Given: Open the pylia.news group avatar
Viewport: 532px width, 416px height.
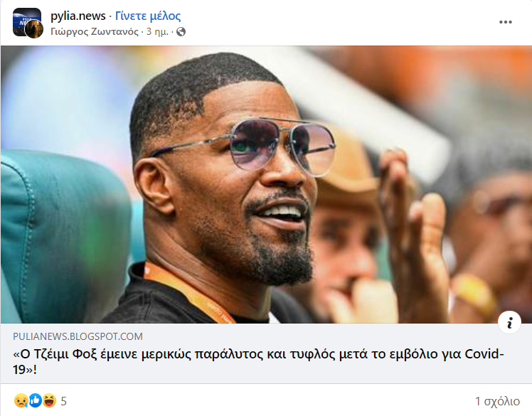Looking at the screenshot, I should pyautogui.click(x=26, y=21).
